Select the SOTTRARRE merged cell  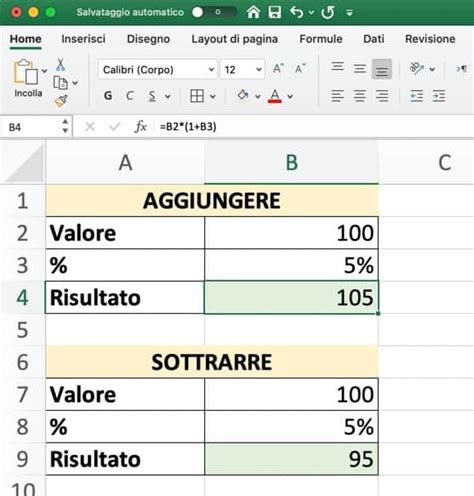pos(212,362)
